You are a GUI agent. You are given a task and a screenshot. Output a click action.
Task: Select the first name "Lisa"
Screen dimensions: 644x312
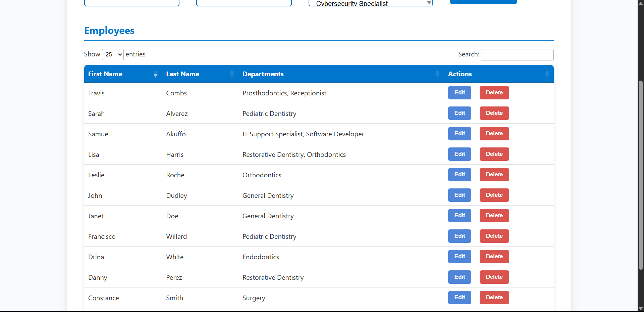(94, 154)
